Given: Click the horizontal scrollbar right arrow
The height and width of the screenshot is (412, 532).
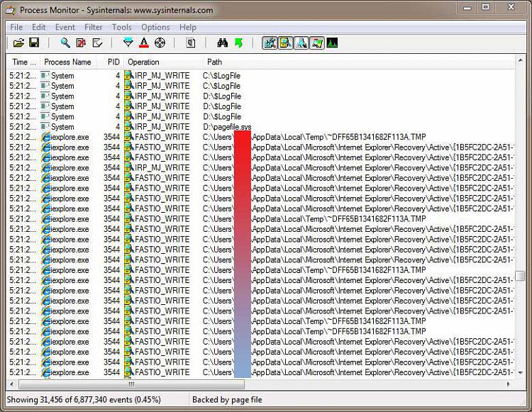Looking at the screenshot, I should (x=509, y=384).
